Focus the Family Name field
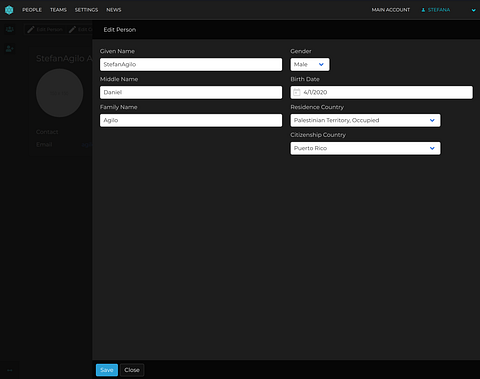 pyautogui.click(x=191, y=120)
